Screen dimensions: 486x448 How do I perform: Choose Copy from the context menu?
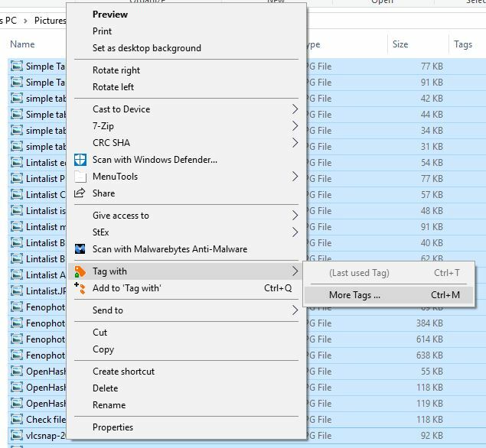click(103, 349)
